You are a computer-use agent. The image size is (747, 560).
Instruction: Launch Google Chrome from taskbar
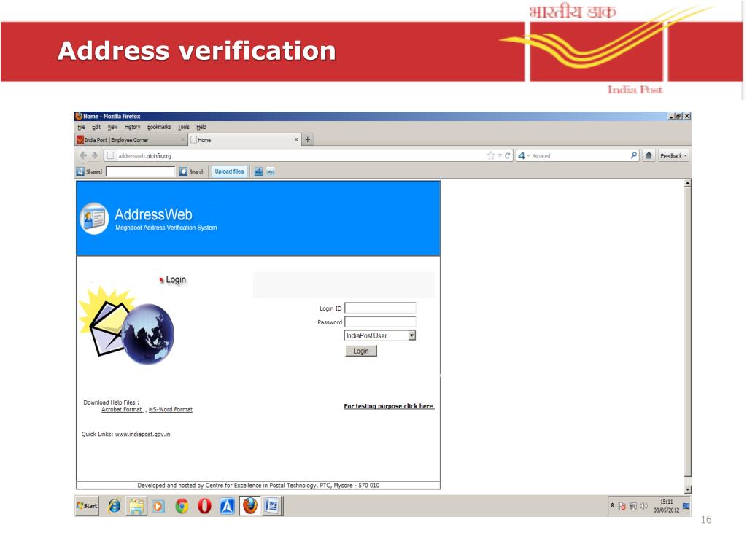[182, 506]
